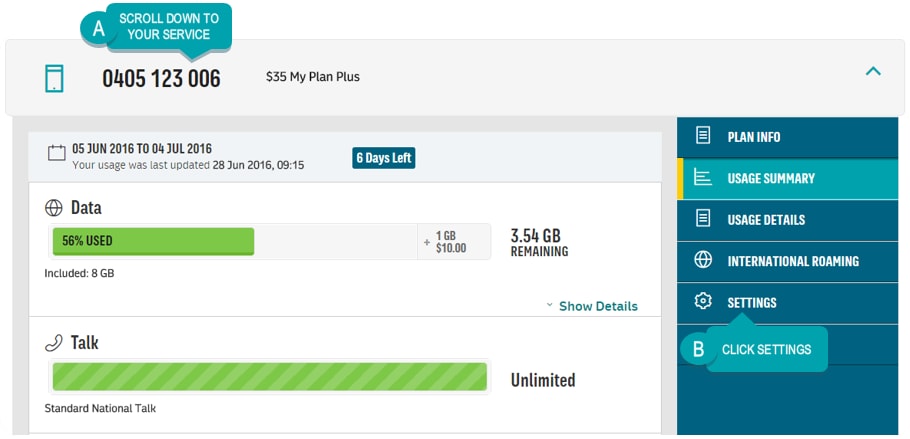
Task: Click the International Roaming globe icon
Action: [703, 260]
